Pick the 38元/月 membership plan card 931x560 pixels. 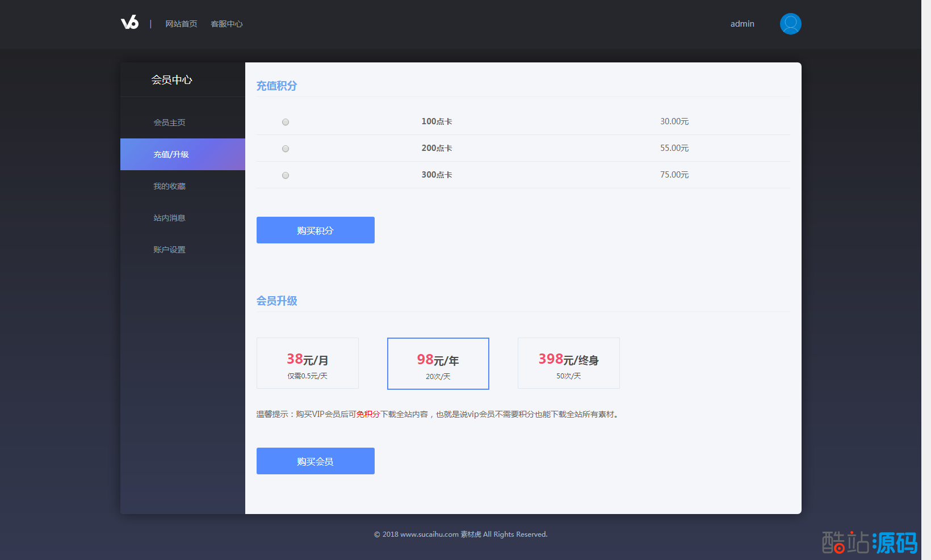click(x=307, y=363)
